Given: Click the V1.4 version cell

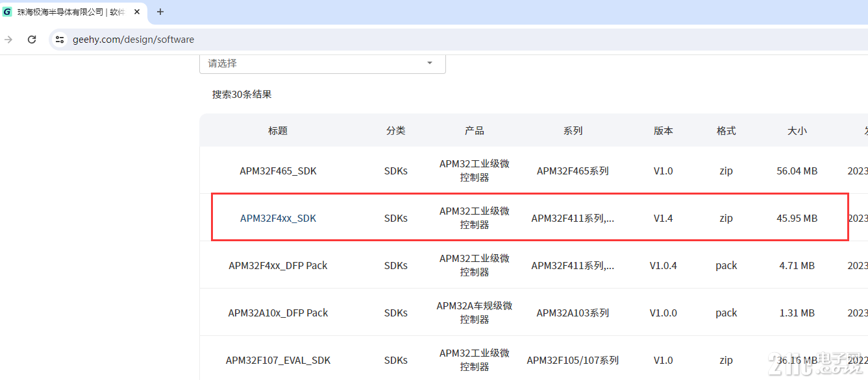Looking at the screenshot, I should click(x=663, y=219).
